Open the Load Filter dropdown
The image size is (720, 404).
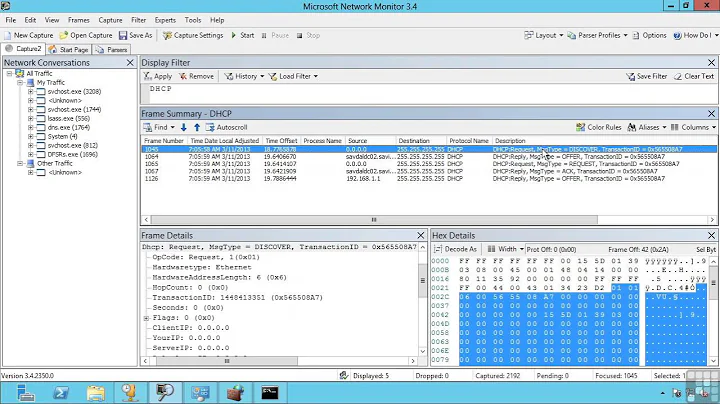coord(293,76)
